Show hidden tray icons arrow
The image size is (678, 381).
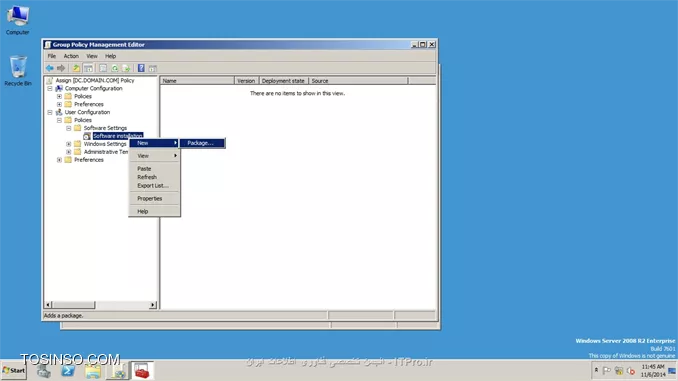pyautogui.click(x=596, y=370)
